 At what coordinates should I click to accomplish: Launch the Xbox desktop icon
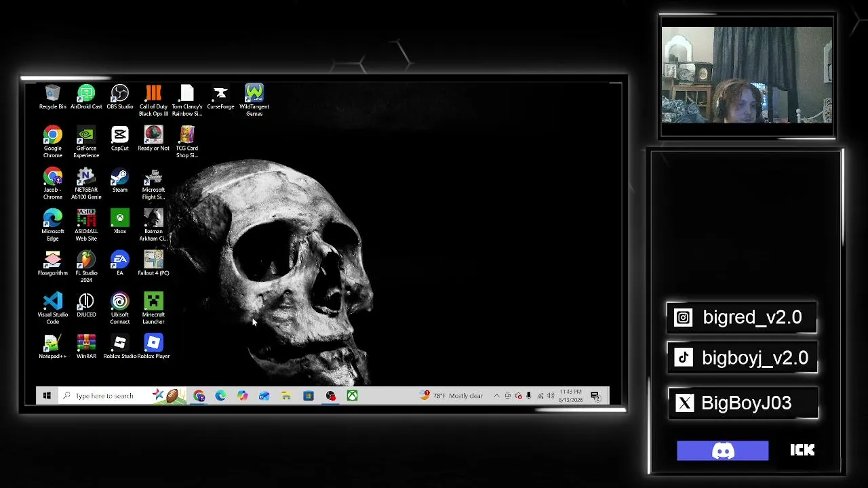coord(120,222)
